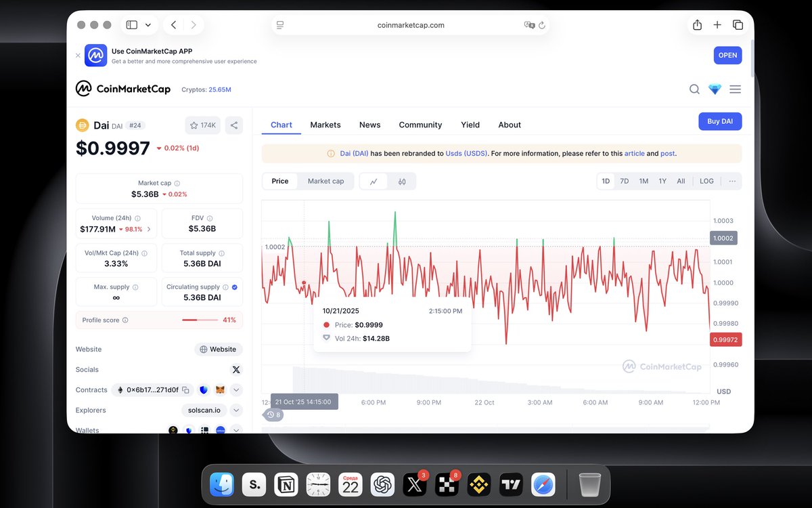Screen dimensions: 812x508
Task: Switch to the Chart tab
Action: pos(281,125)
